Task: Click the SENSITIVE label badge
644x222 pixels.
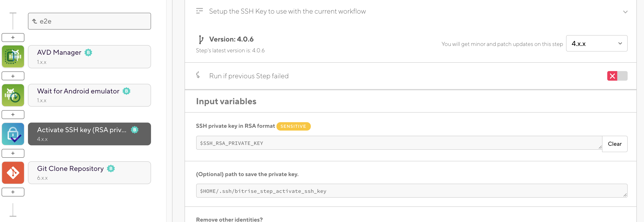Action: pos(293,126)
